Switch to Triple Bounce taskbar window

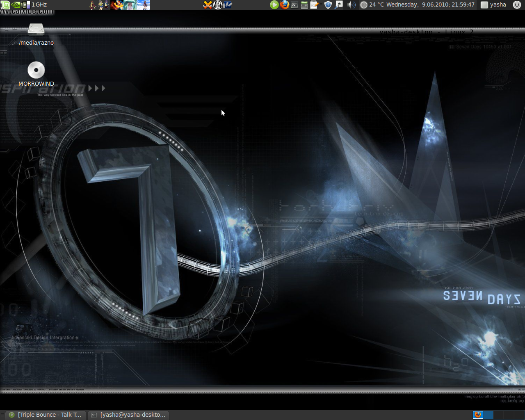[x=46, y=415]
